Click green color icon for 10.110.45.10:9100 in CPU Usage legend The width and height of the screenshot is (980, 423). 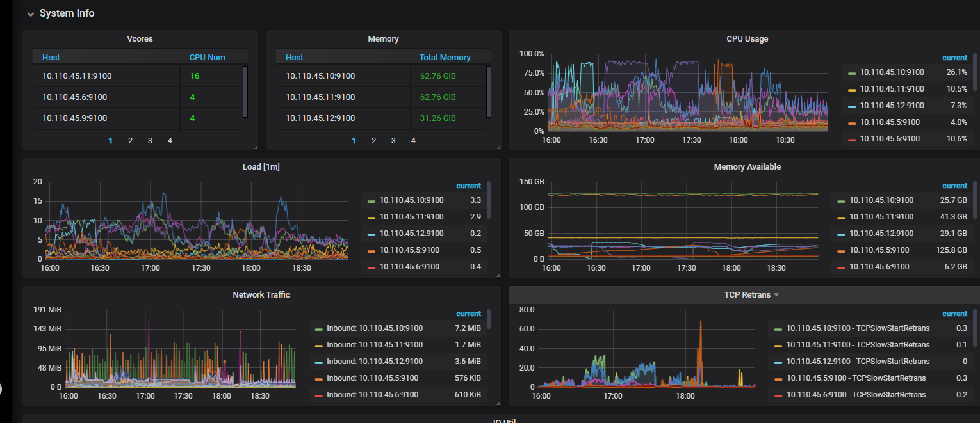click(x=851, y=73)
